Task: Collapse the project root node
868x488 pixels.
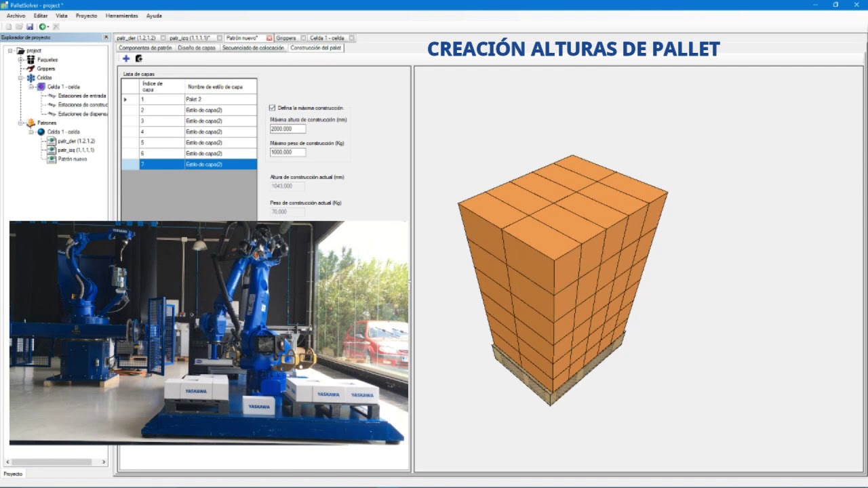Action: (11, 51)
